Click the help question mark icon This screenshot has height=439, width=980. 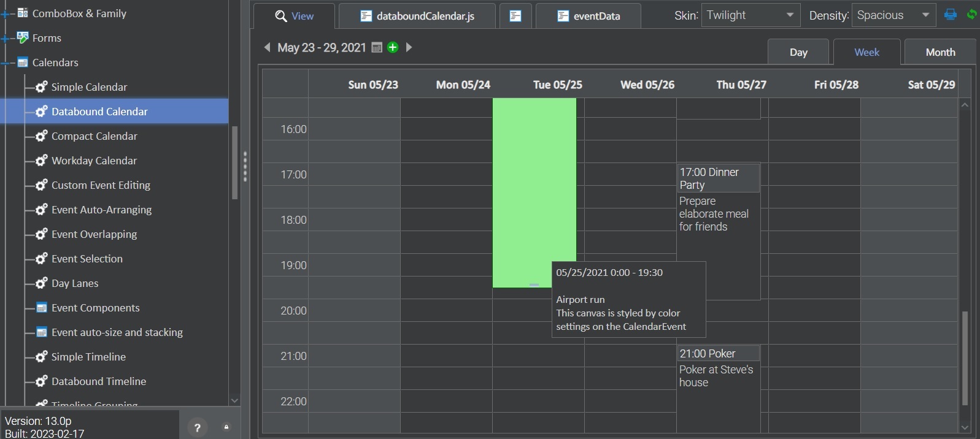197,428
